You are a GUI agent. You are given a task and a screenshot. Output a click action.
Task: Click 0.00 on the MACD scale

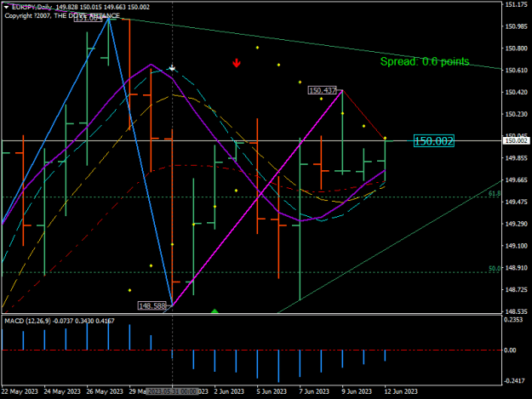[x=510, y=351]
